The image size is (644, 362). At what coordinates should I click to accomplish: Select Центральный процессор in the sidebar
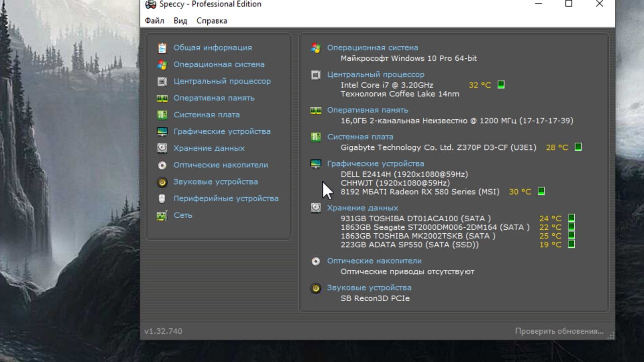[222, 81]
